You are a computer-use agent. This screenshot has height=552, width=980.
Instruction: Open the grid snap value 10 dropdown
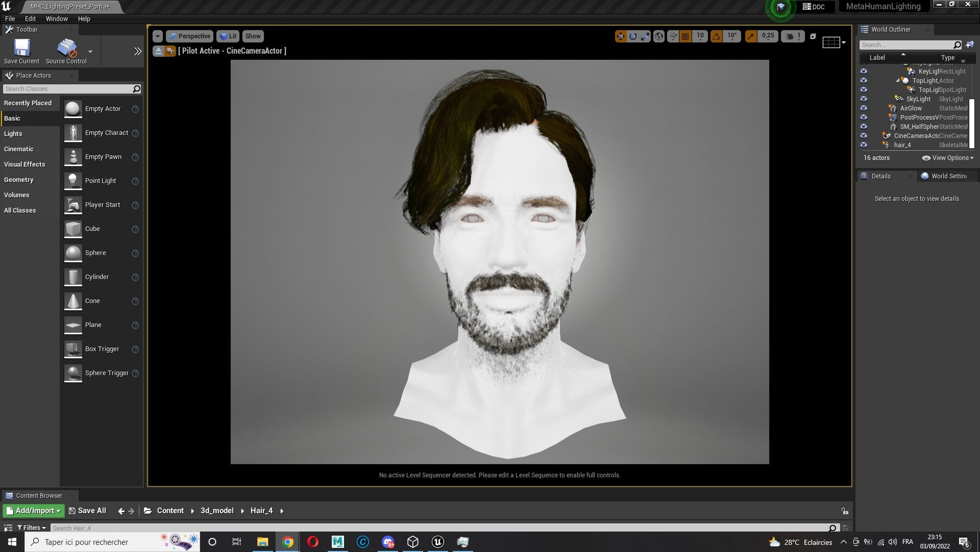tap(700, 37)
